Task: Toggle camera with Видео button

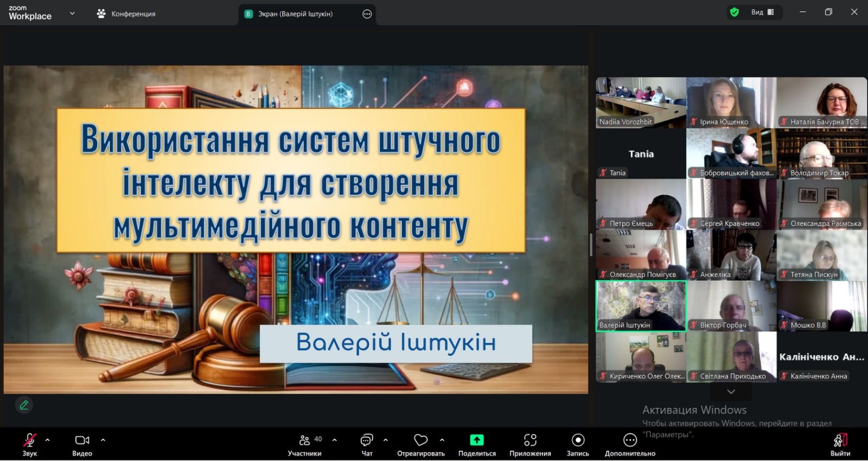Action: 82,440
